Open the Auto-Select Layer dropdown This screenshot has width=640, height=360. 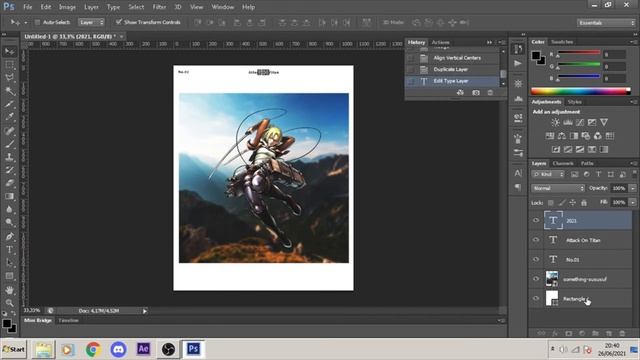pos(91,22)
